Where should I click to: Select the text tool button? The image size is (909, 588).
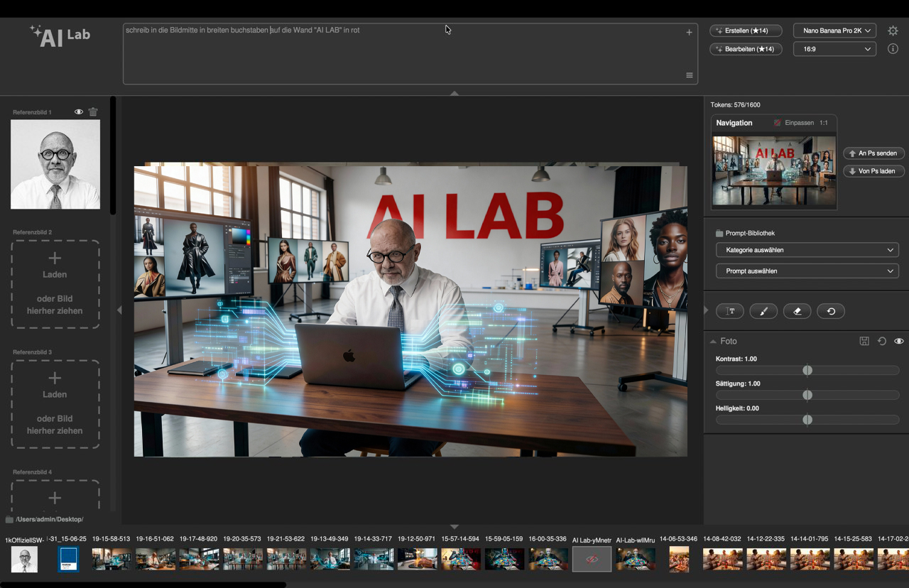[730, 311]
